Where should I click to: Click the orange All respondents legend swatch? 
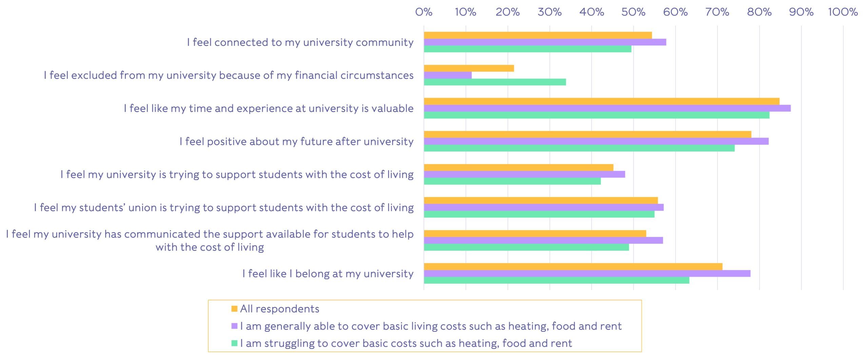[234, 309]
